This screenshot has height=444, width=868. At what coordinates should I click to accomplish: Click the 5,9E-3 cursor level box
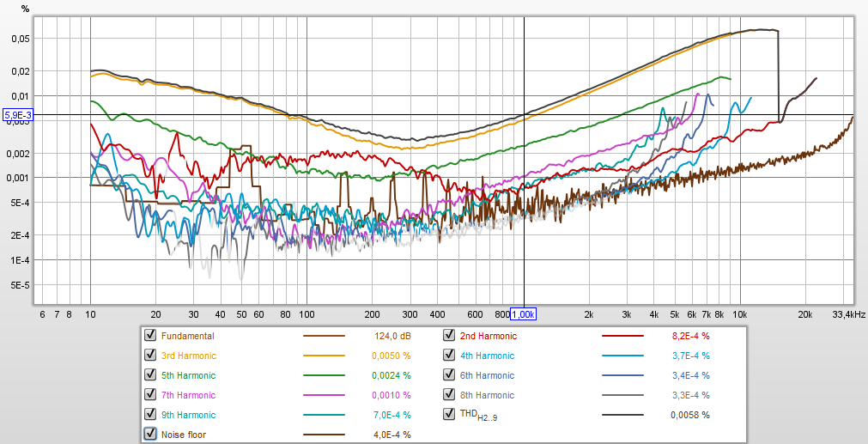(x=18, y=115)
